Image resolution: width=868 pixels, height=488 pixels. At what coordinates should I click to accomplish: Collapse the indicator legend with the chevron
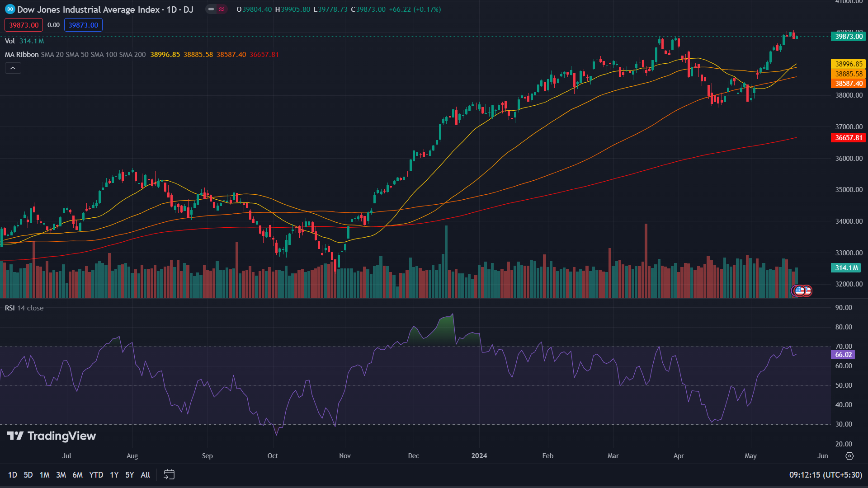[13, 68]
